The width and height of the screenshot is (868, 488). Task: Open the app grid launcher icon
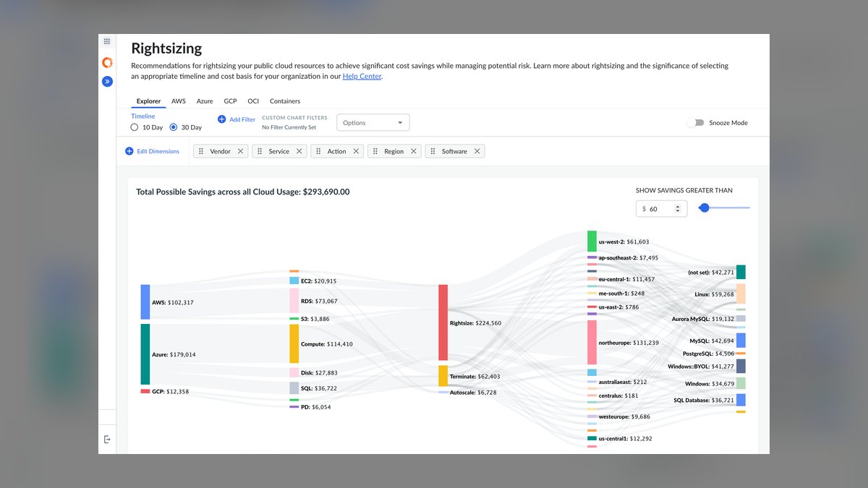point(107,42)
